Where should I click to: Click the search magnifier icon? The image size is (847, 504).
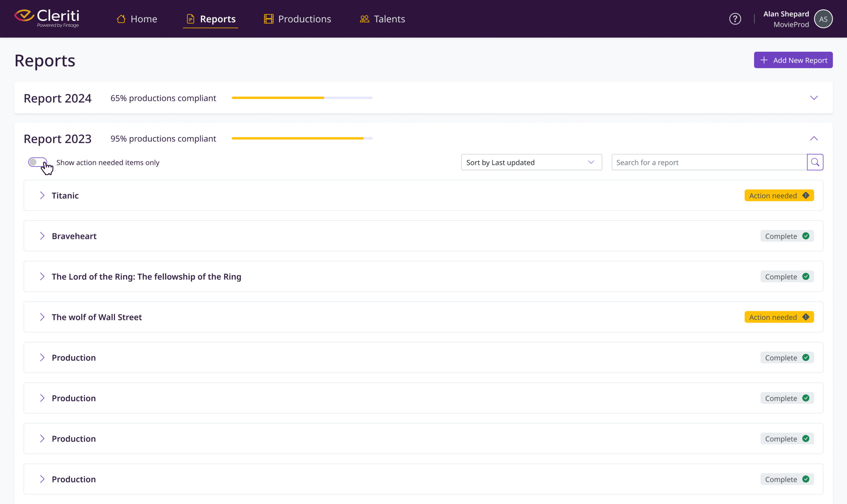815,162
